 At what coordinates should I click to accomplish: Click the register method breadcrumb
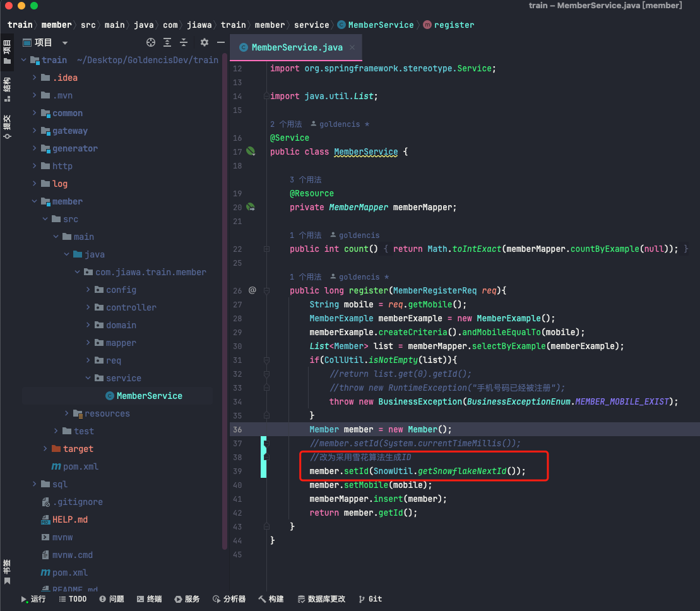coord(449,25)
